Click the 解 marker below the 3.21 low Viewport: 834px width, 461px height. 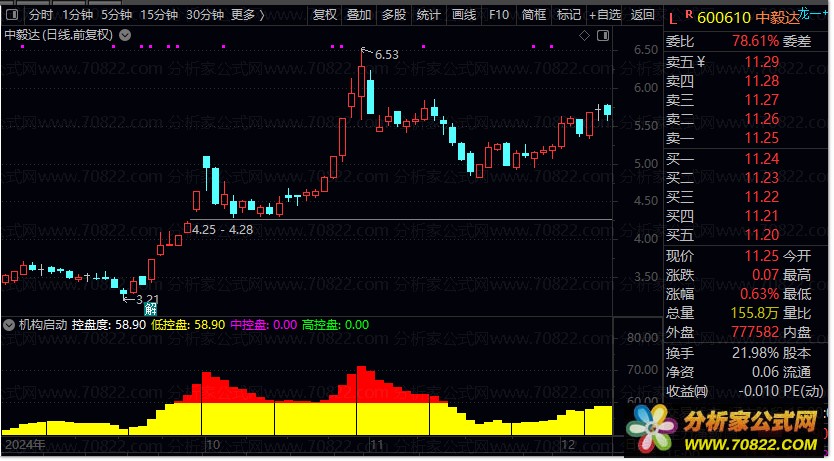pyautogui.click(x=151, y=309)
